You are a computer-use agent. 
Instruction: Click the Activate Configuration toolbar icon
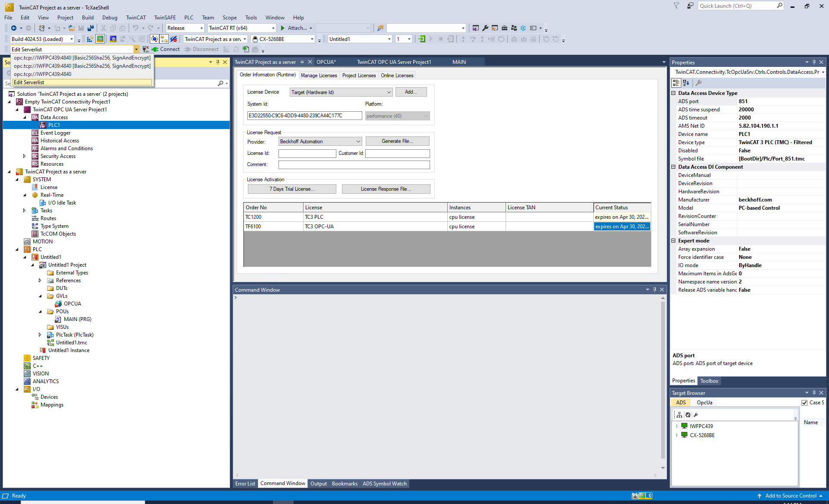(90, 39)
